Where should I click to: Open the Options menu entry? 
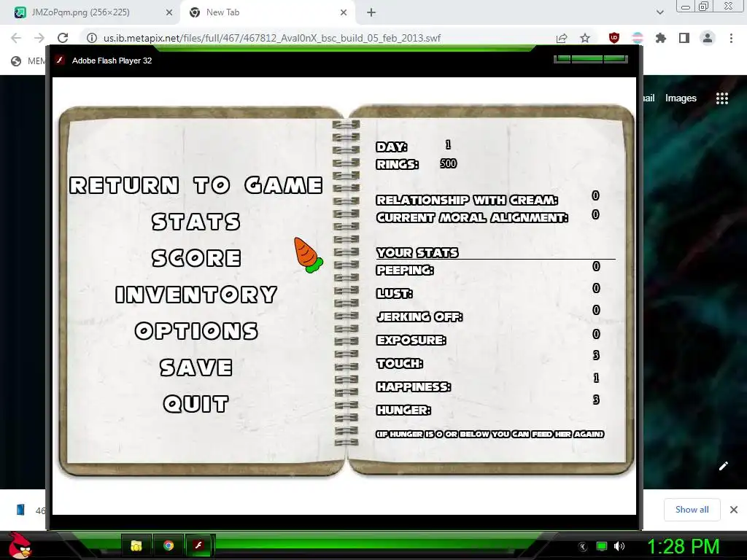pos(196,331)
